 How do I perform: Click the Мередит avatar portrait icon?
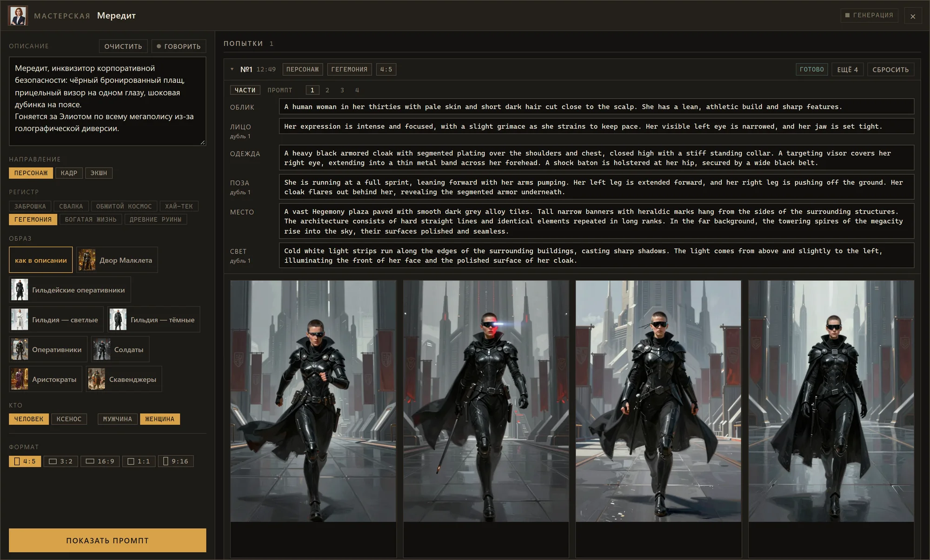click(18, 15)
